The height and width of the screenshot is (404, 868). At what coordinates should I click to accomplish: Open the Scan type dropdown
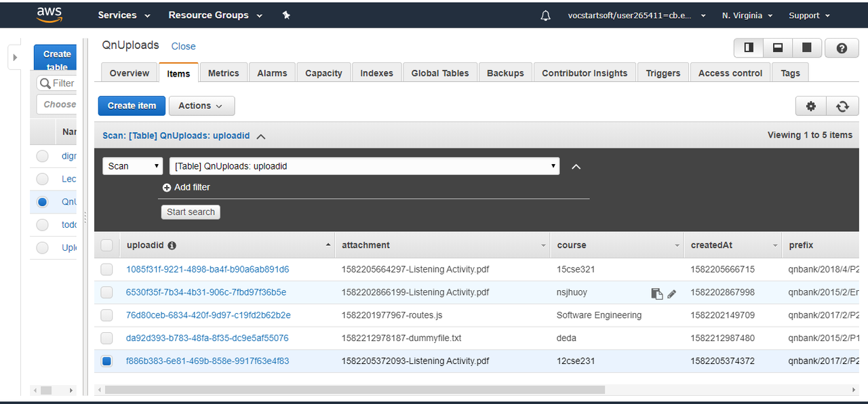[x=132, y=166]
